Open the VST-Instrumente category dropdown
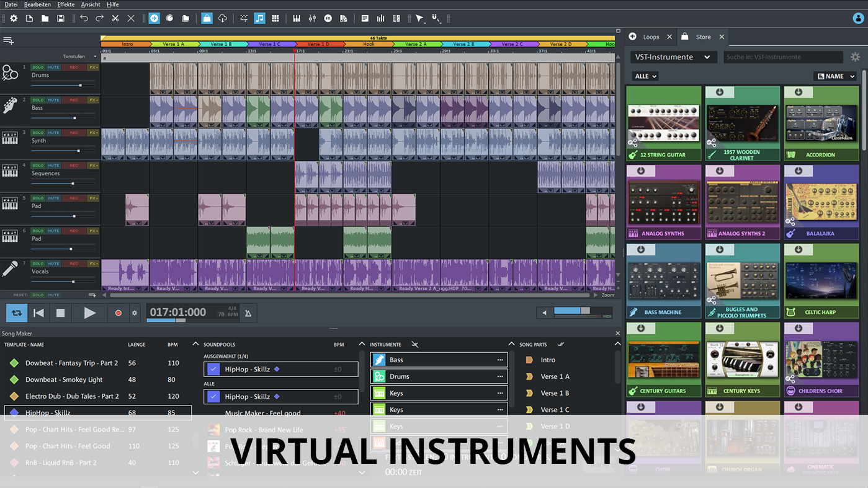This screenshot has width=868, height=488. pos(673,57)
